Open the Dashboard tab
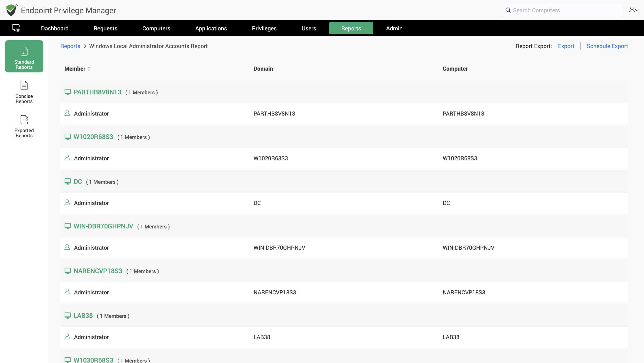This screenshot has height=363, width=644. [x=55, y=28]
